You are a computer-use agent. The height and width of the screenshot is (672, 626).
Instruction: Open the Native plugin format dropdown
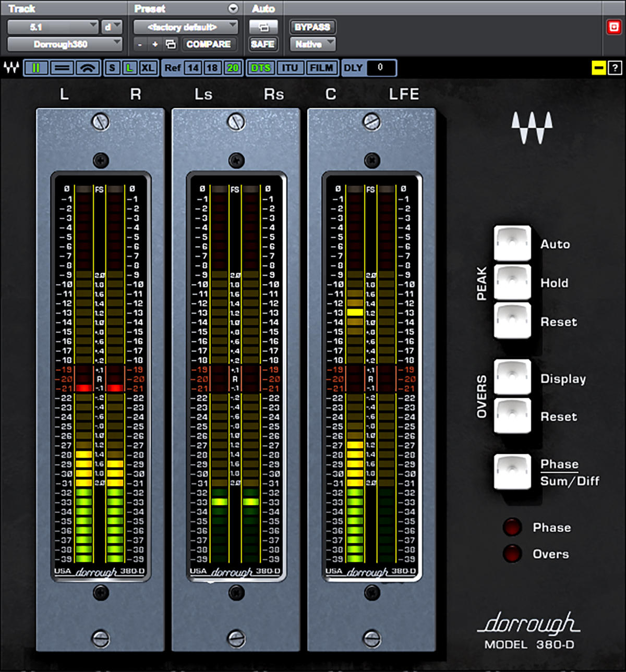click(312, 44)
